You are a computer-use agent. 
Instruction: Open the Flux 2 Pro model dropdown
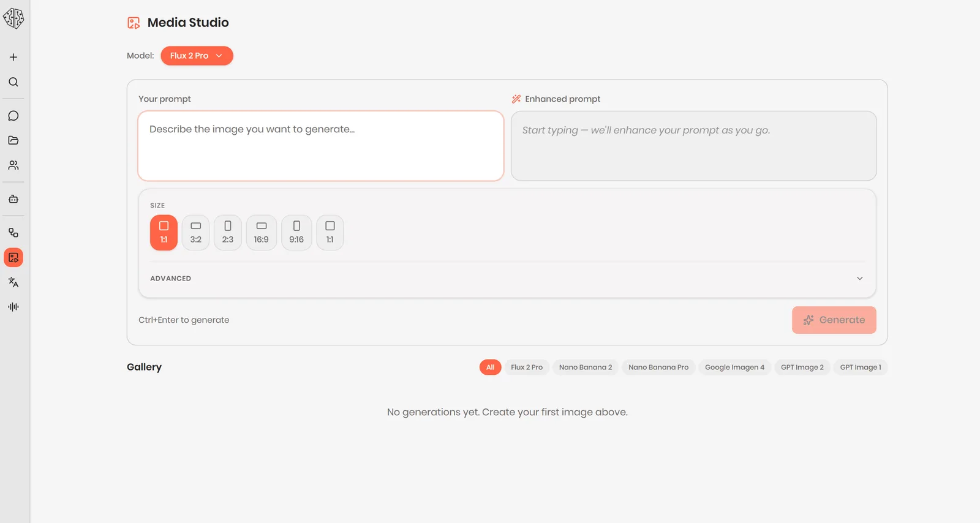pos(197,56)
